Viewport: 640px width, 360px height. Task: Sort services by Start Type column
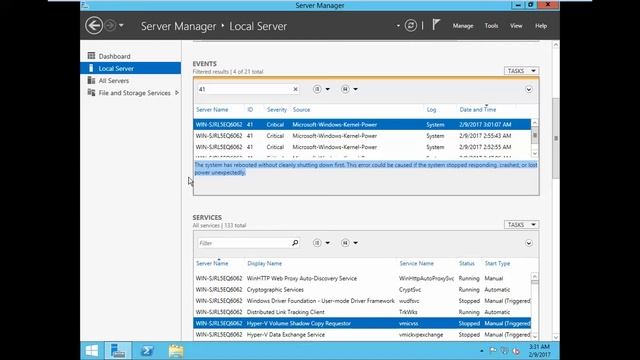(x=497, y=264)
